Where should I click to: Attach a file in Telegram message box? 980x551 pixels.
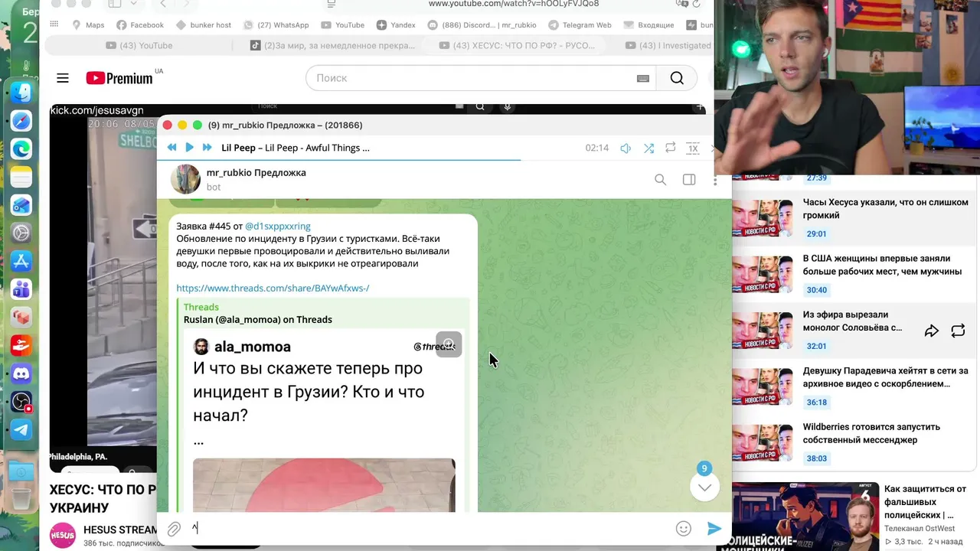tap(174, 529)
